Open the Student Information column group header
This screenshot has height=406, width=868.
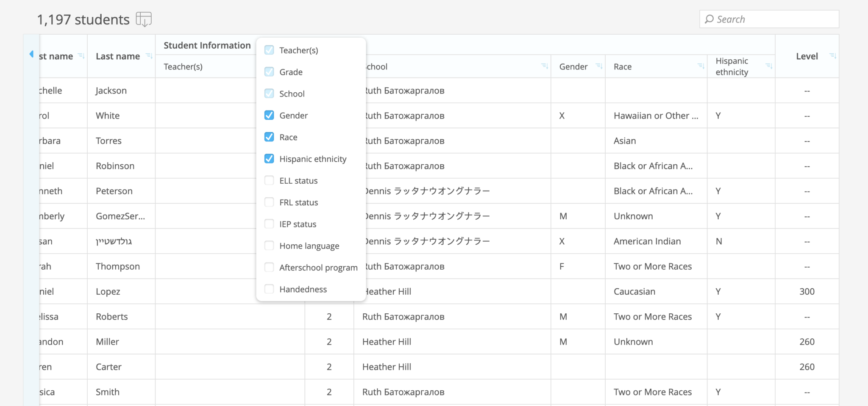point(207,45)
